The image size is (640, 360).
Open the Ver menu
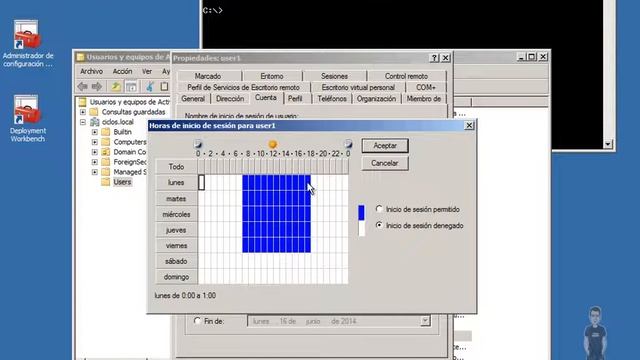click(147, 71)
